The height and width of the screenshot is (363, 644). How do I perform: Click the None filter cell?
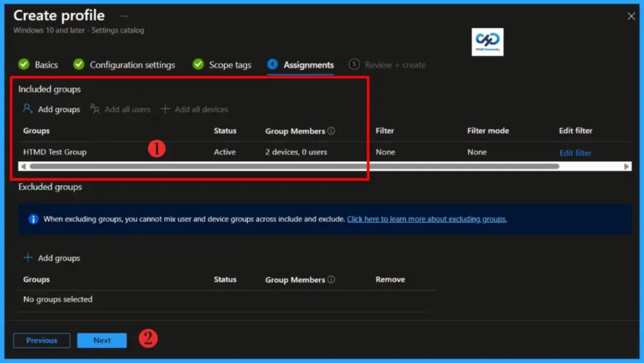pyautogui.click(x=386, y=152)
